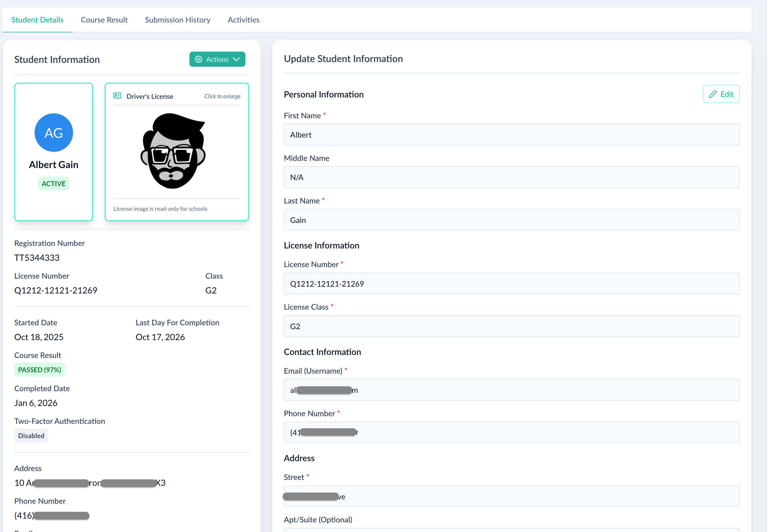Click the License Number input field
The height and width of the screenshot is (532, 767).
(x=511, y=284)
